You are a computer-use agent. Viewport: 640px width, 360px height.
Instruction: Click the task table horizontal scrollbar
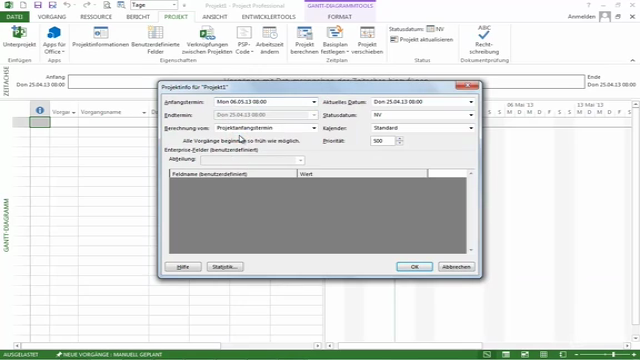point(167,346)
